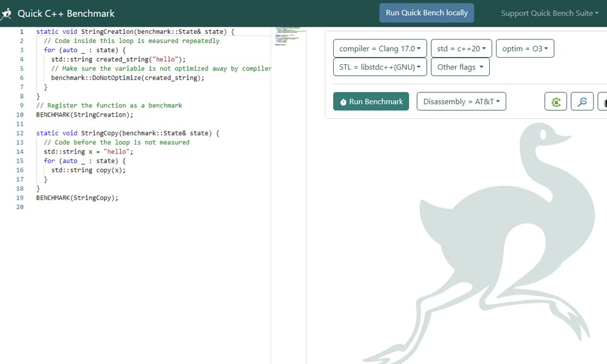Click the partially visible rightmost toolbar icon
Image resolution: width=607 pixels, height=364 pixels.
coord(603,102)
